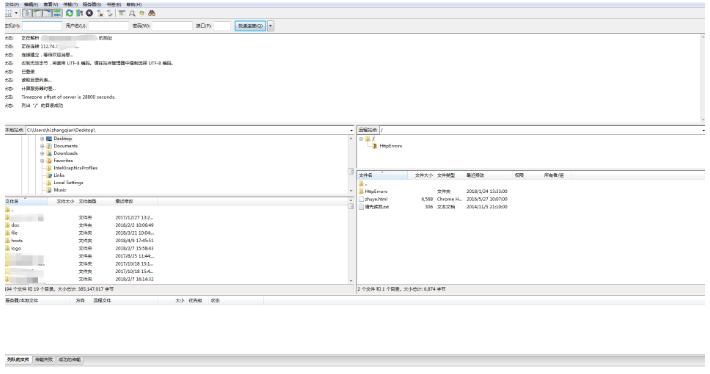This screenshot has height=374, width=710.
Task: Open the Site Manager icon
Action: tap(9, 13)
